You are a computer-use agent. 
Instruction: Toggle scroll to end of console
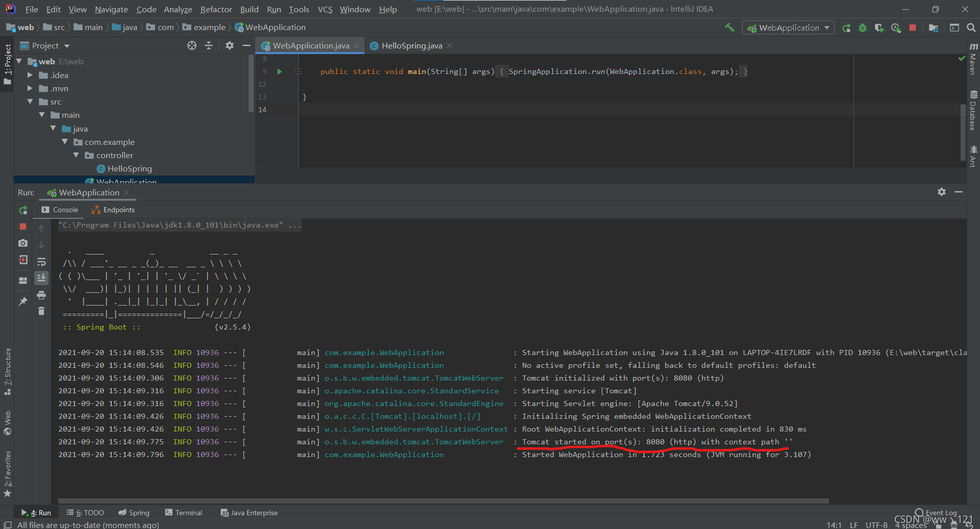(41, 278)
